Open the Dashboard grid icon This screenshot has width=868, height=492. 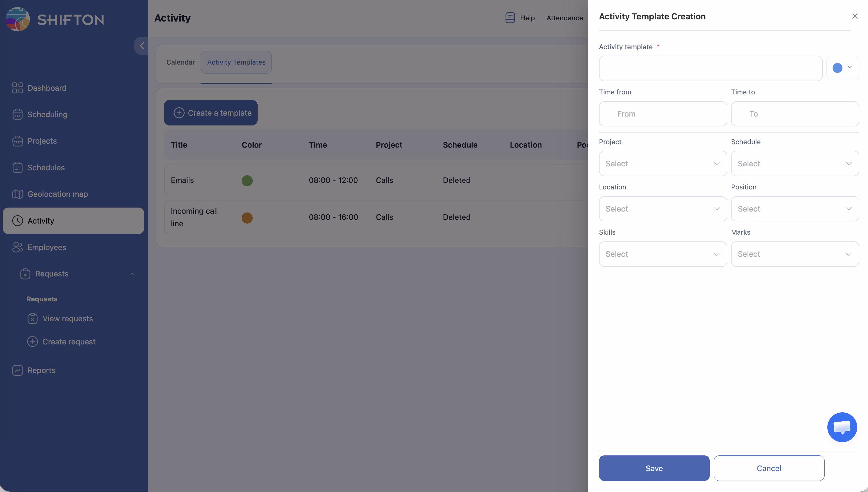click(18, 88)
